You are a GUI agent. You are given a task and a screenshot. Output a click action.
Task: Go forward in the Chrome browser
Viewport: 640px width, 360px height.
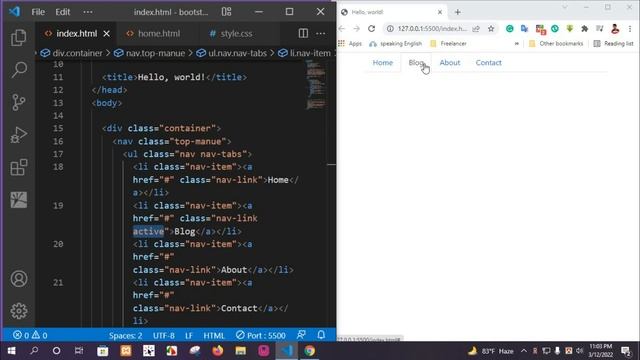click(x=356, y=29)
